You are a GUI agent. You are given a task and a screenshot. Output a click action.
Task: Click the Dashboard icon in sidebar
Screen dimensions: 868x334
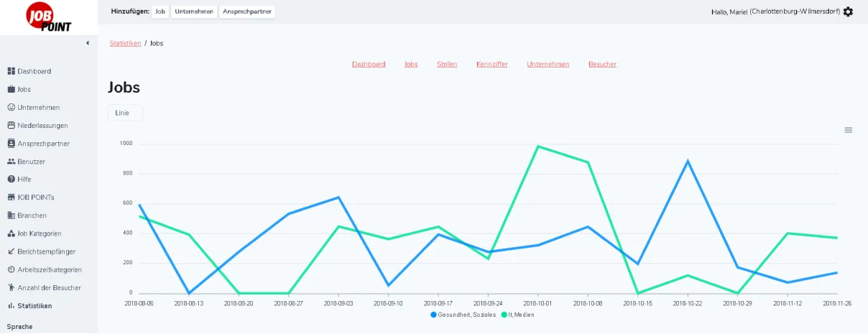click(11, 71)
